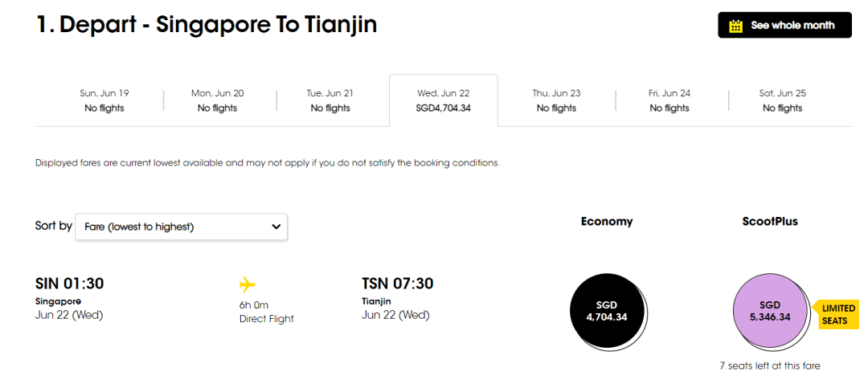
Task: Click the Economy column header
Action: [607, 221]
